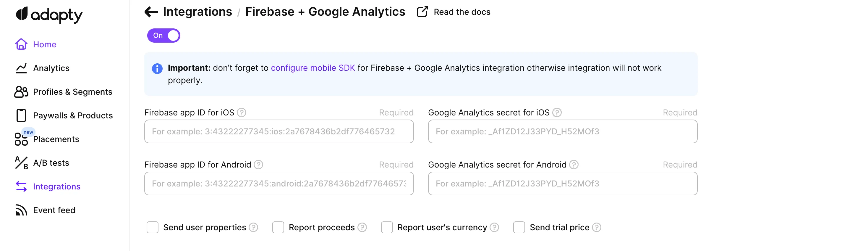This screenshot has height=251, width=868.
Task: Open Analytics in the sidebar
Action: [x=51, y=68]
